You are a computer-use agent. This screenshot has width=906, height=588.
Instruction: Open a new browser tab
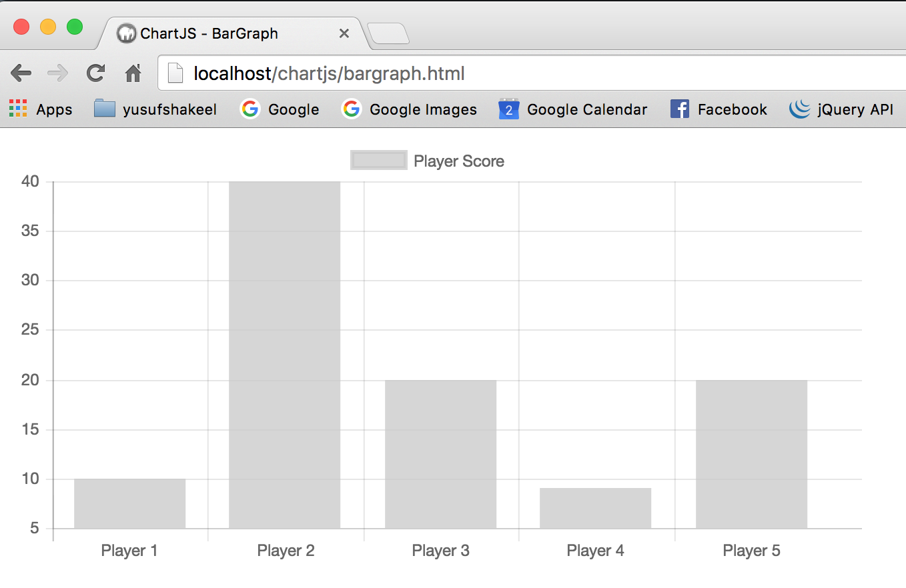point(388,33)
